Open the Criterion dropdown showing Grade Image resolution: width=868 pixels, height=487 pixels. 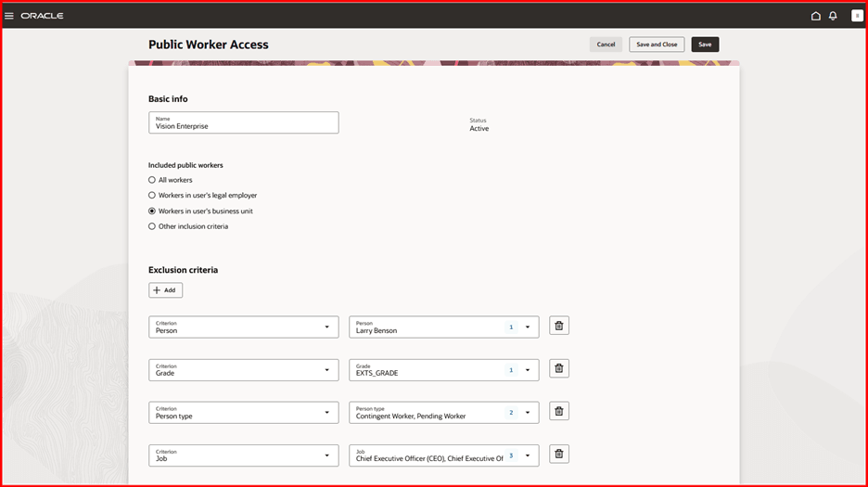[244, 369]
